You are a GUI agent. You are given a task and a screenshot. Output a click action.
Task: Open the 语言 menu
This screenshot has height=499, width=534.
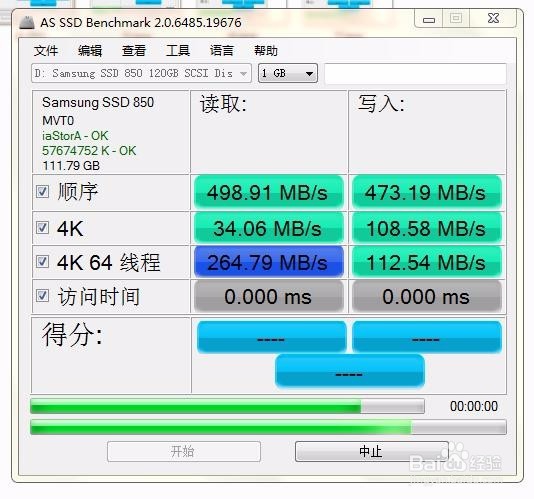[x=222, y=51]
